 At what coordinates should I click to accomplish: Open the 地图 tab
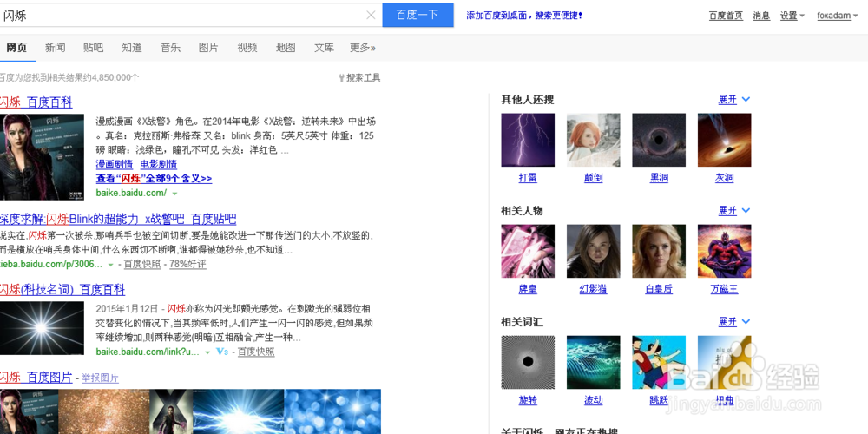[286, 48]
